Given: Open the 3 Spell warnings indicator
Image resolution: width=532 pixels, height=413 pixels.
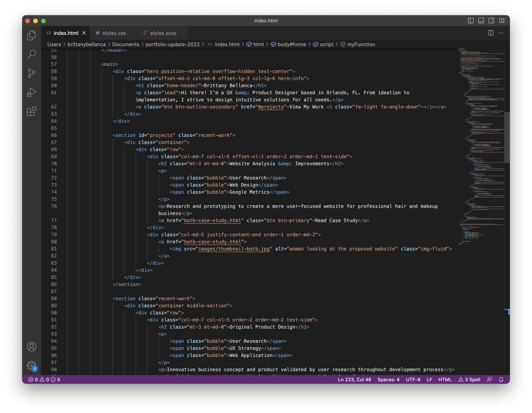Looking at the screenshot, I should coord(469,379).
